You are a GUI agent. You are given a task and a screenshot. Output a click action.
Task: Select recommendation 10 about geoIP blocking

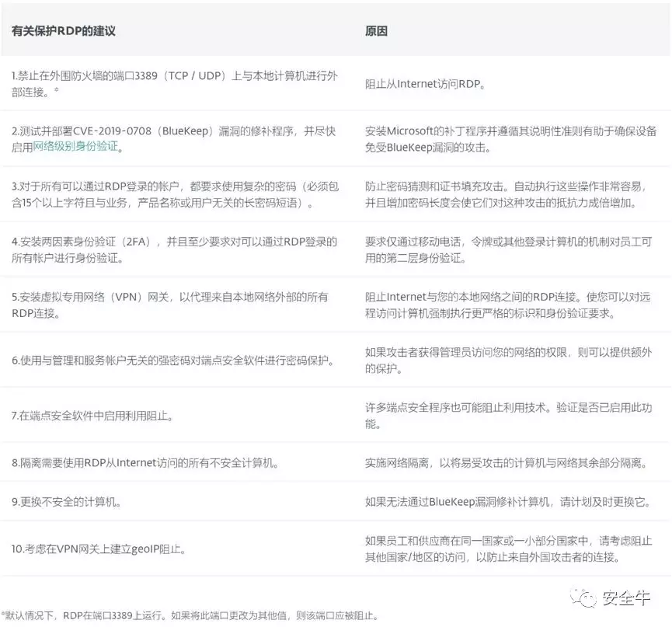click(x=98, y=549)
